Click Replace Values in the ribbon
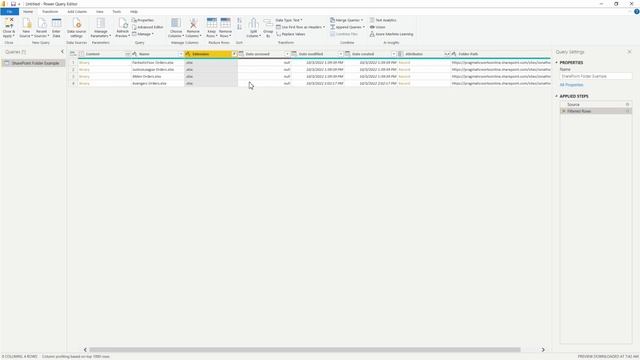Screen dimensions: 640x360 click(x=291, y=34)
